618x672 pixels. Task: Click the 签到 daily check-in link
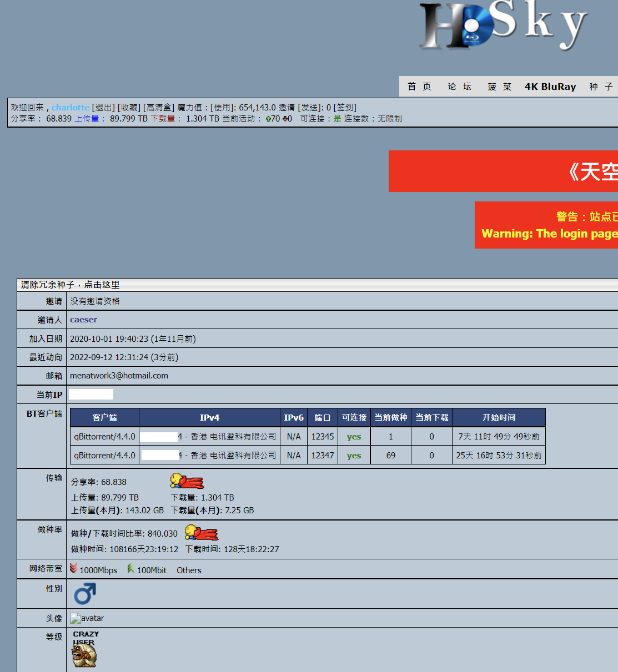click(x=345, y=108)
